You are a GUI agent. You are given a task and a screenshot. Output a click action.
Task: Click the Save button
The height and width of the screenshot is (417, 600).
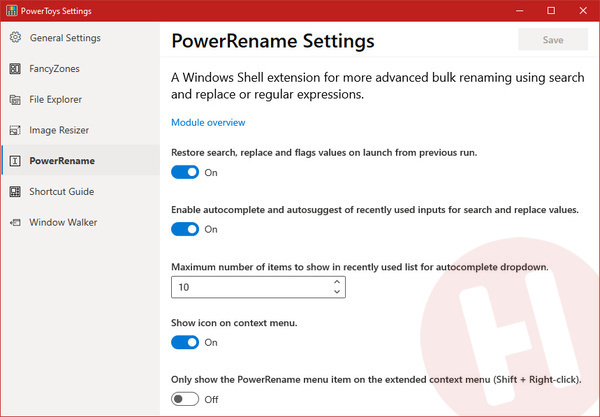553,39
